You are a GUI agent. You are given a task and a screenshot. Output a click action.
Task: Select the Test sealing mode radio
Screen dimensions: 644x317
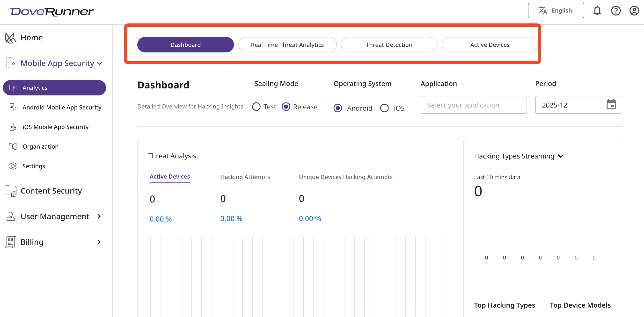256,107
